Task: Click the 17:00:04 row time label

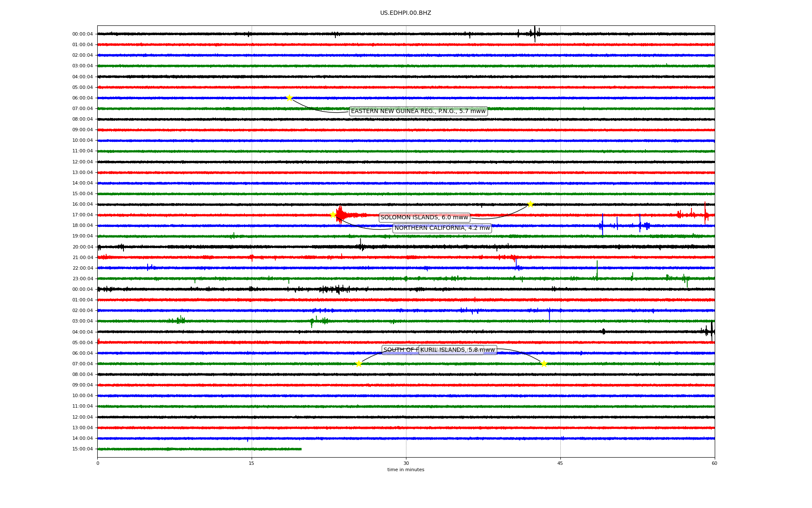Action: [x=82, y=215]
